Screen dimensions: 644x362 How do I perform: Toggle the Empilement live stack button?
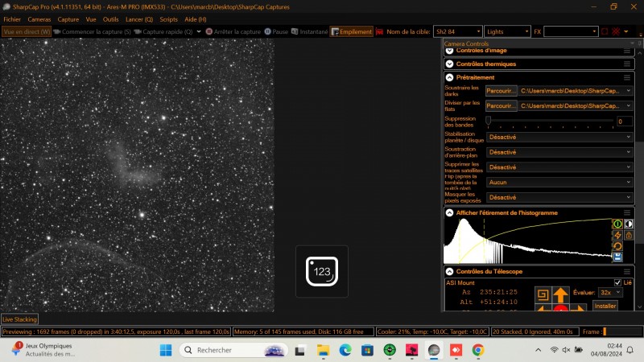(352, 31)
